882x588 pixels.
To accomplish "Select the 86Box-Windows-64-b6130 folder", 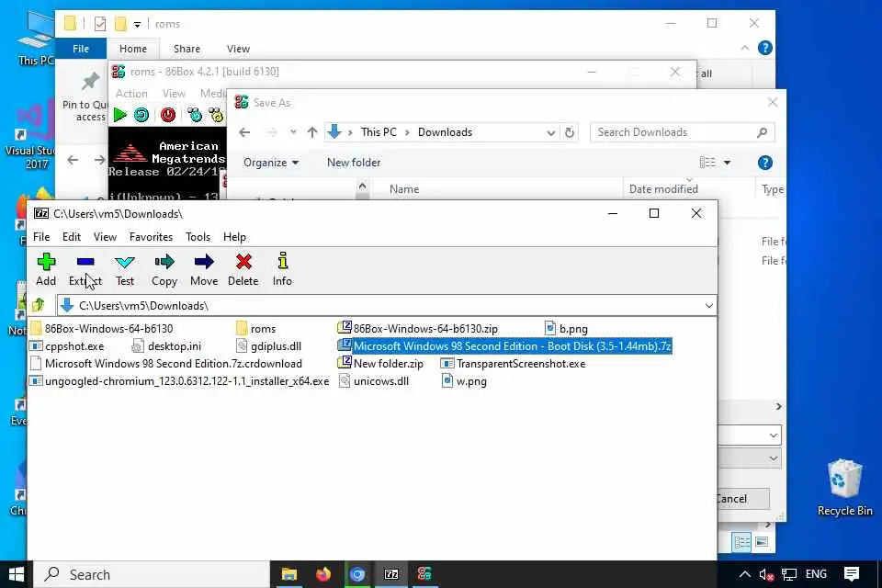I will pos(102,329).
